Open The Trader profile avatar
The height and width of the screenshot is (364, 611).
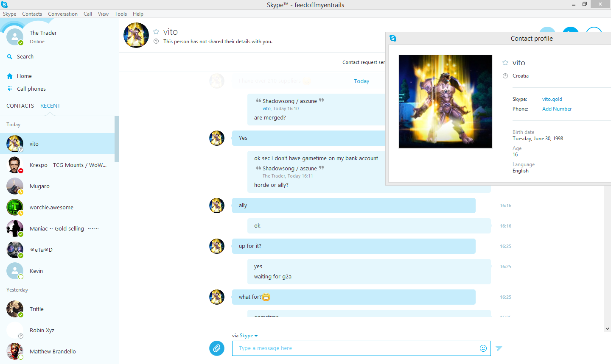click(15, 37)
